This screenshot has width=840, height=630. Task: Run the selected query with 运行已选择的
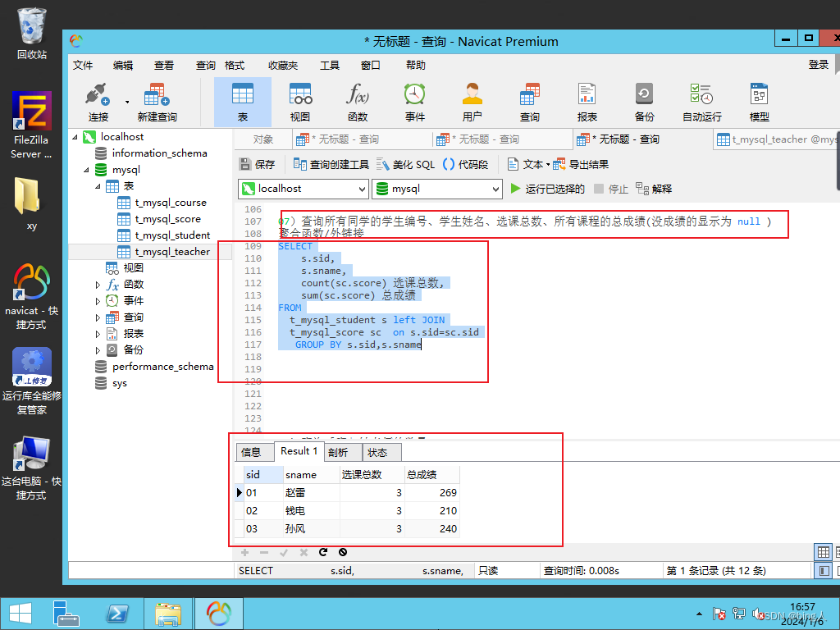click(x=547, y=189)
